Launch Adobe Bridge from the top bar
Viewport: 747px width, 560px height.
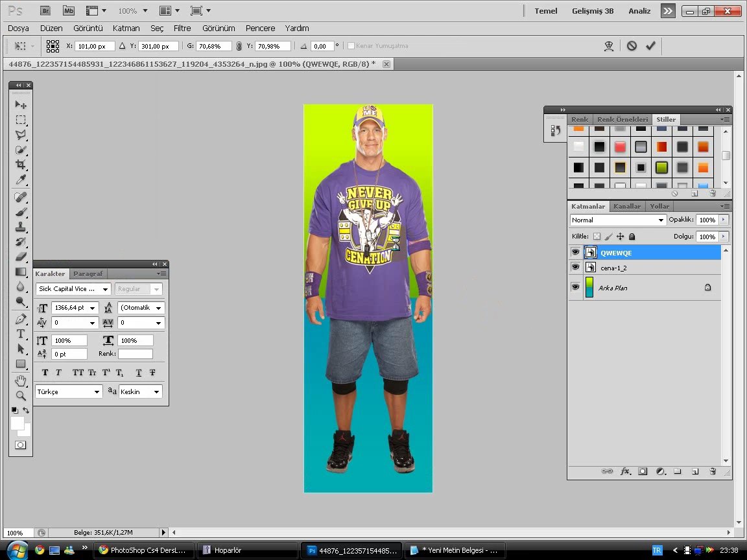coord(45,10)
